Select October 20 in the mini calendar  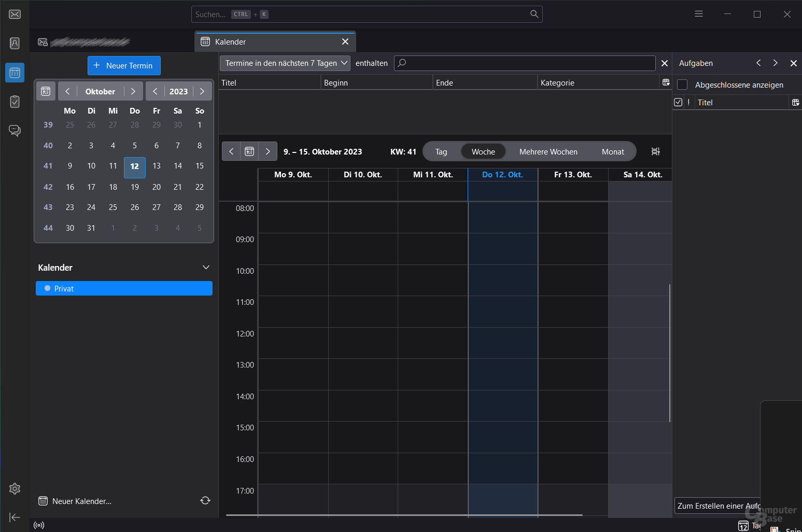click(x=157, y=187)
